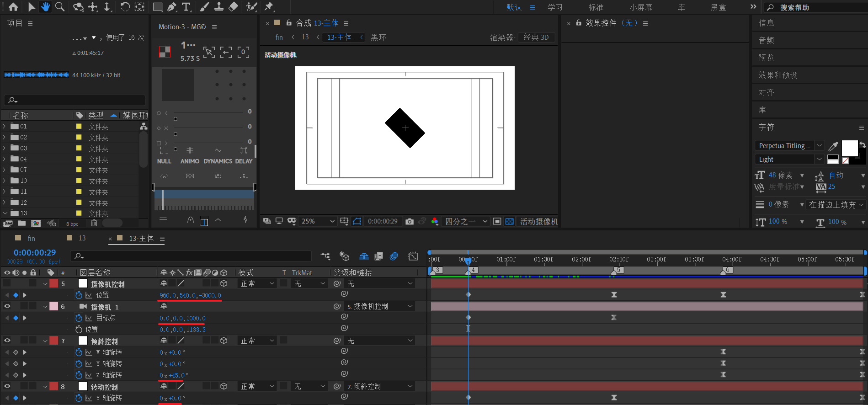Select the Zoom magnifier tool
The width and height of the screenshot is (868, 405).
click(60, 7)
